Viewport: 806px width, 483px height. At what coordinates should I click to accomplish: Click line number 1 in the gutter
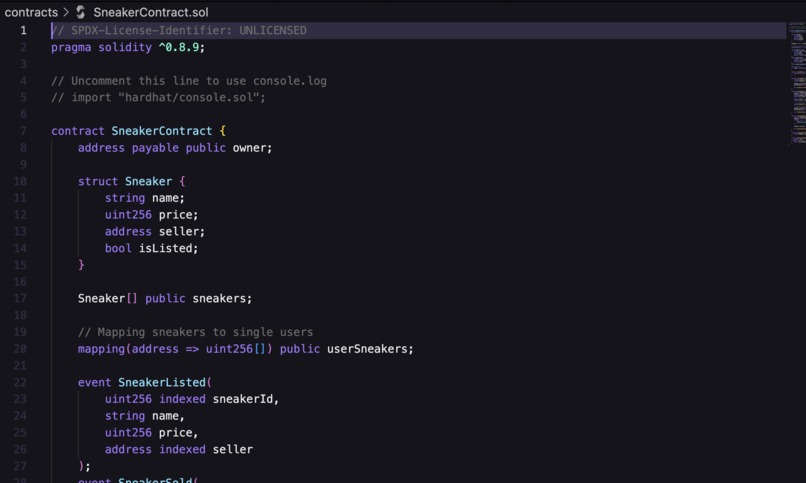click(x=23, y=30)
